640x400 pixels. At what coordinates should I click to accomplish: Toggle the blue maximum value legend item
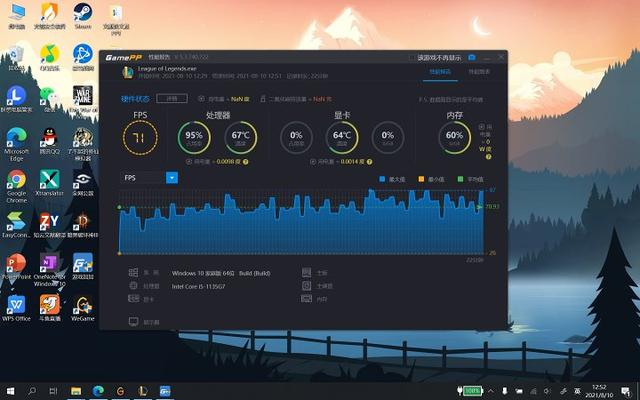tap(392, 179)
